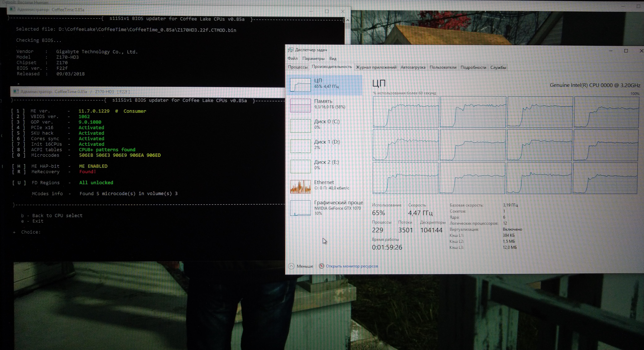This screenshot has width=644, height=350.
Task: Open the Параметры menu
Action: (313, 59)
